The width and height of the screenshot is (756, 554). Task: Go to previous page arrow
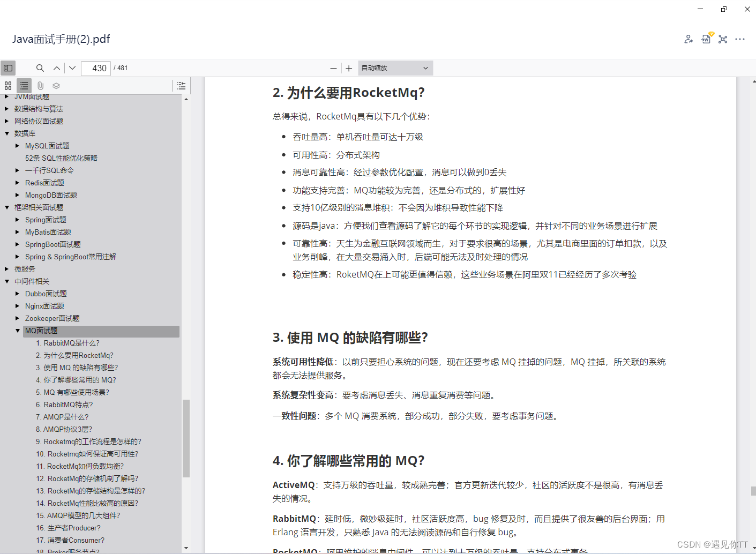(x=57, y=68)
